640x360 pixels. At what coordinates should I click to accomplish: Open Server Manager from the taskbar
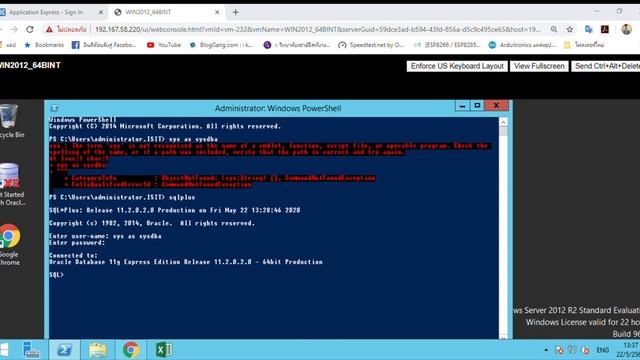point(31,350)
